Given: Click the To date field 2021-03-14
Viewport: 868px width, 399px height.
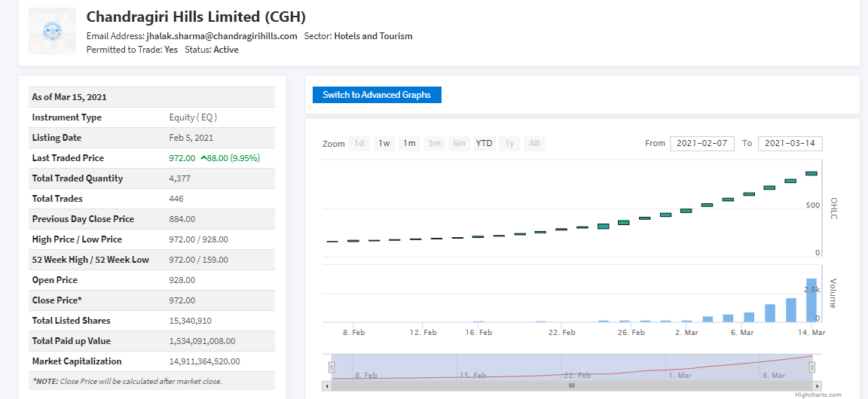Looking at the screenshot, I should (790, 143).
